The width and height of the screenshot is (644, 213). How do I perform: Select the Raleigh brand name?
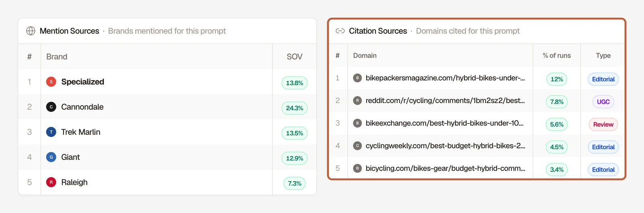[74, 182]
